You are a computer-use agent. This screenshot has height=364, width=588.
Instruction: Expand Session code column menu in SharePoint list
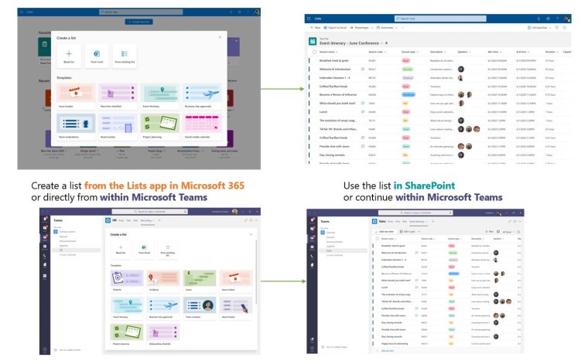(385, 52)
